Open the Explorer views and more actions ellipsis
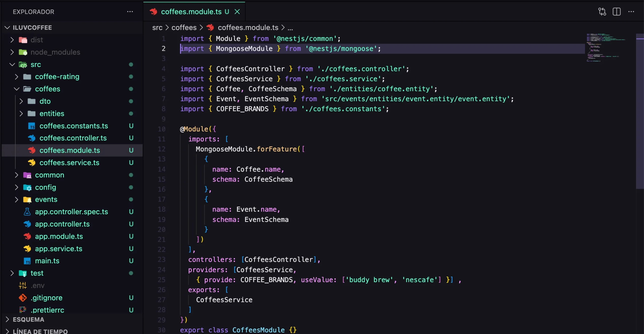644x334 pixels. click(x=130, y=12)
